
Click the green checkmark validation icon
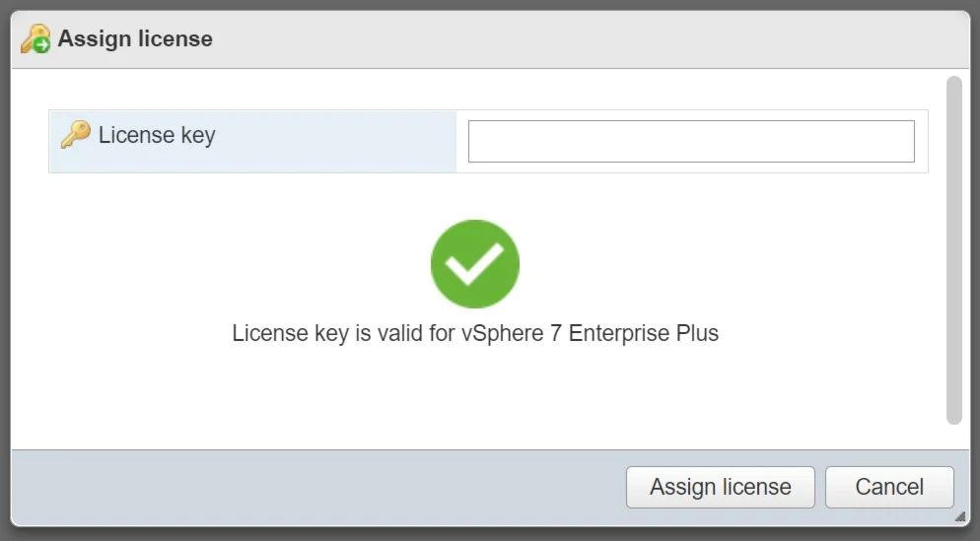pyautogui.click(x=474, y=263)
